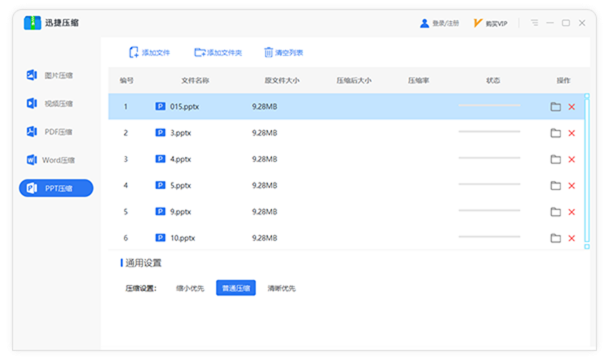Click 添加文件 to add a file
Screen dimensions: 610x360
point(149,53)
